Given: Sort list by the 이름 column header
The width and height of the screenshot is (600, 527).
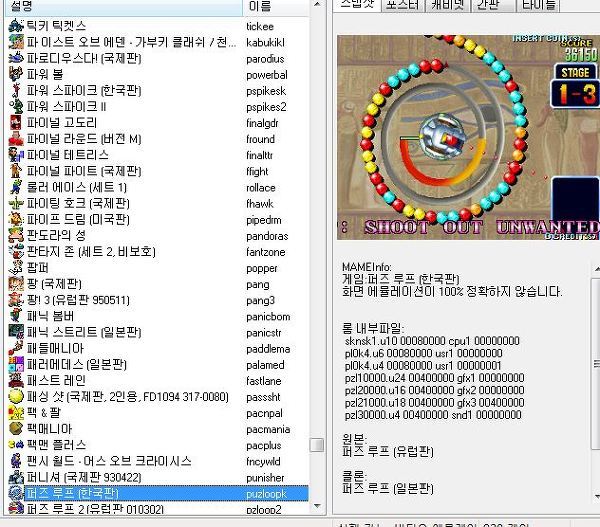Looking at the screenshot, I should [276, 7].
